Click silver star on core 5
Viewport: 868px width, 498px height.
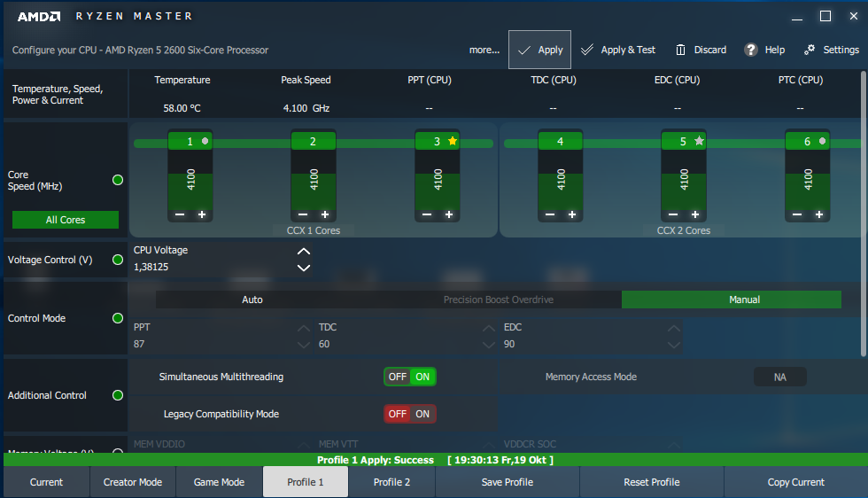coord(699,141)
